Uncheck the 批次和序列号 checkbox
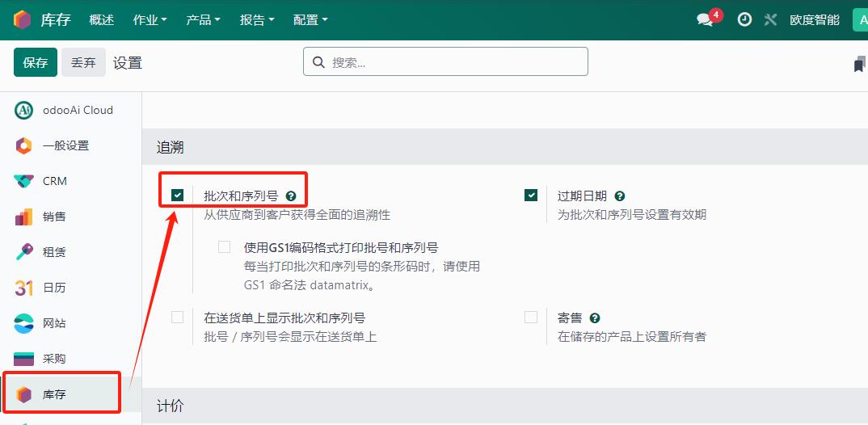 point(177,195)
